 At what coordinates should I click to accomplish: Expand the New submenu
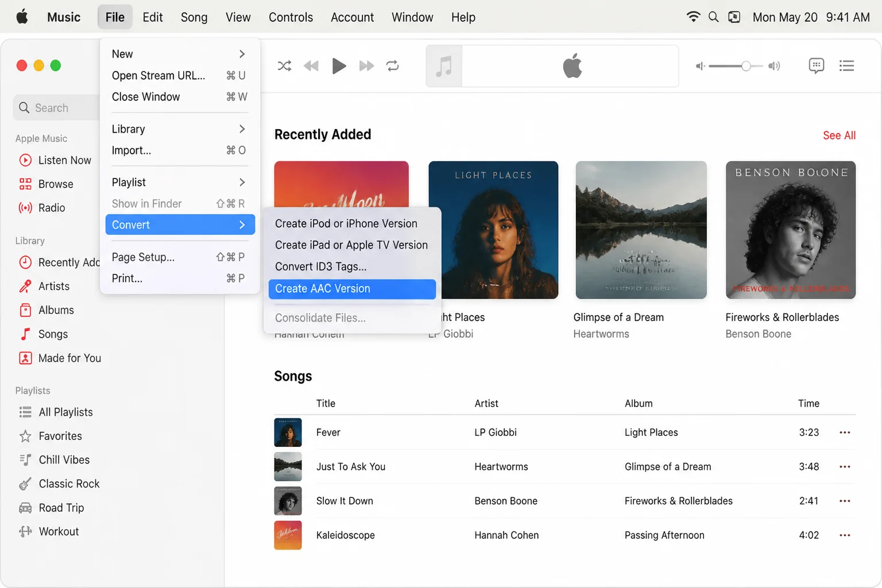tap(180, 54)
